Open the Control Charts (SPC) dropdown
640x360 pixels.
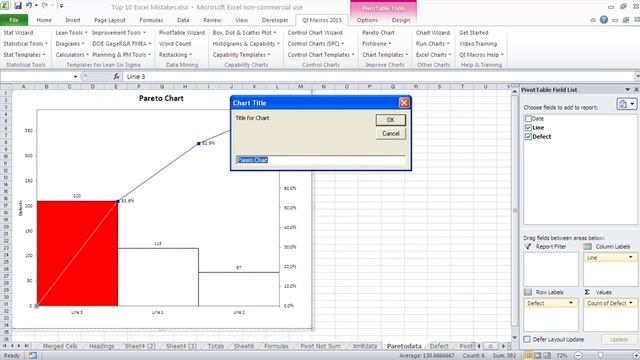[x=316, y=44]
